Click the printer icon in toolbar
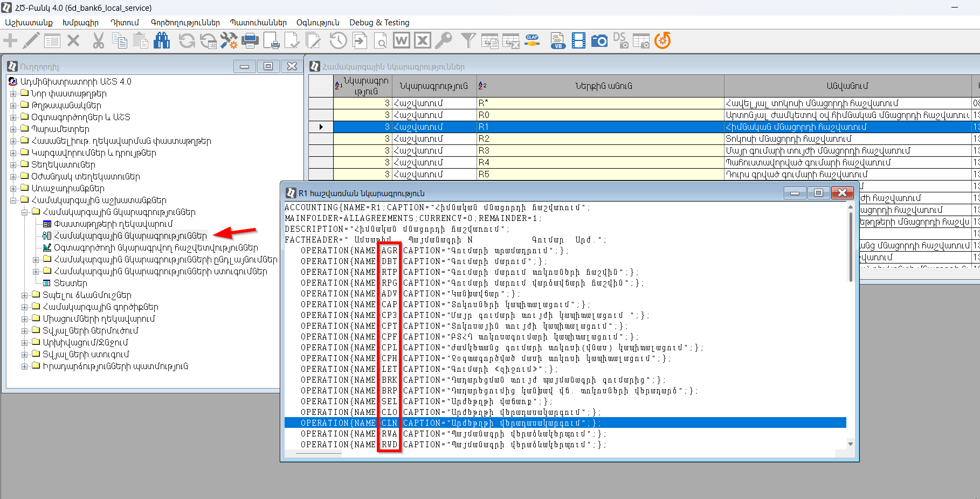 250,41
